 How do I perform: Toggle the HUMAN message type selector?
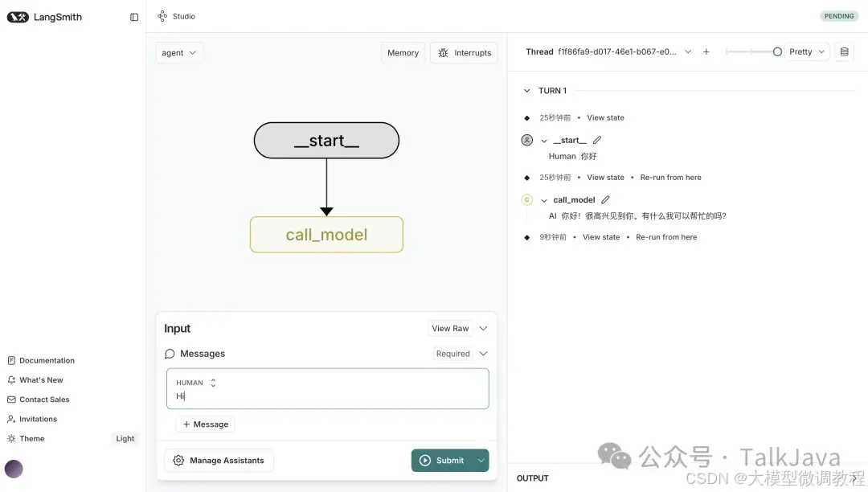click(x=213, y=383)
